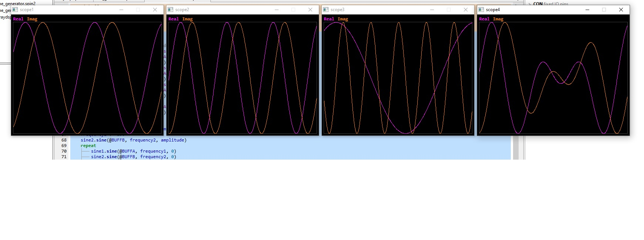Viewport: 644px width, 240px height.
Task: Click the scope2 window icon
Action: (x=171, y=10)
